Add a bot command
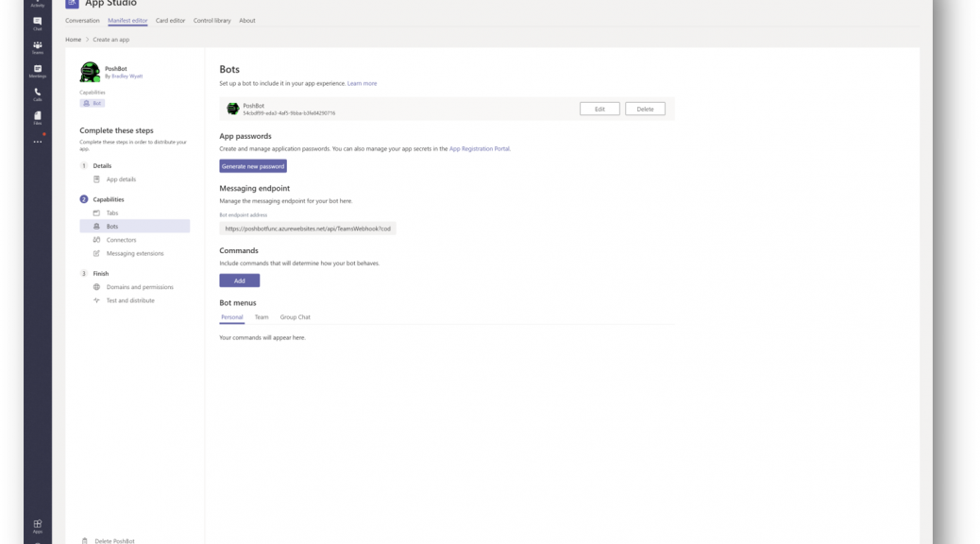Viewport: 980px width, 544px height. click(240, 280)
